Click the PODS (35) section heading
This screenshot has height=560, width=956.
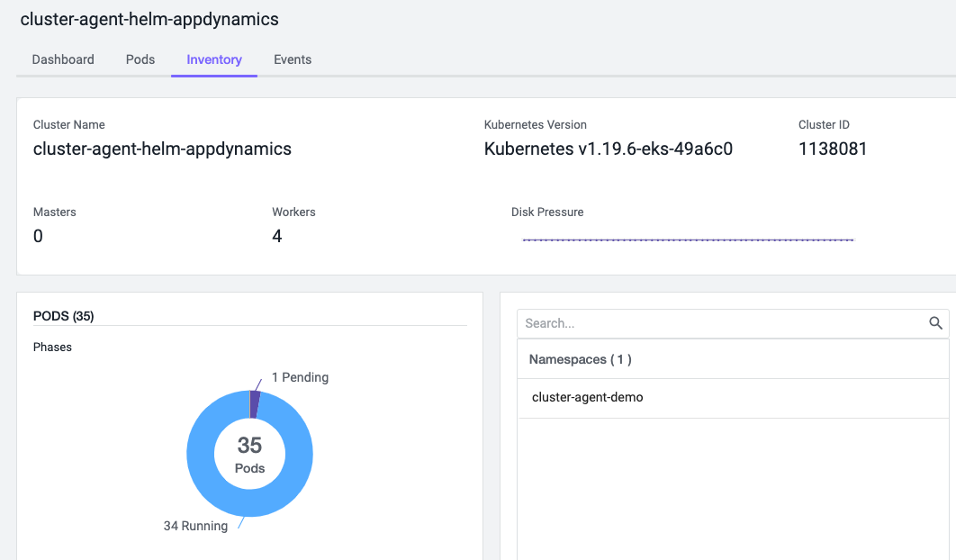point(63,316)
